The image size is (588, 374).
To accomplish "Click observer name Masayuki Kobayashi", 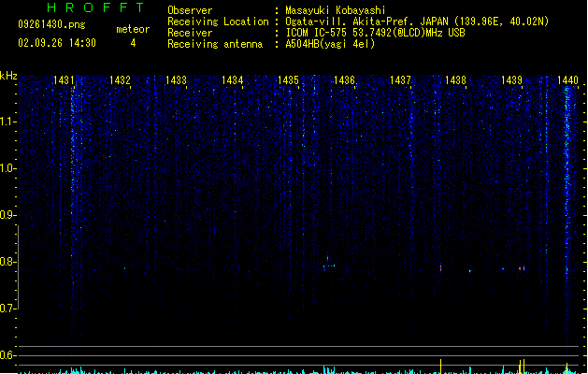I will [x=336, y=10].
